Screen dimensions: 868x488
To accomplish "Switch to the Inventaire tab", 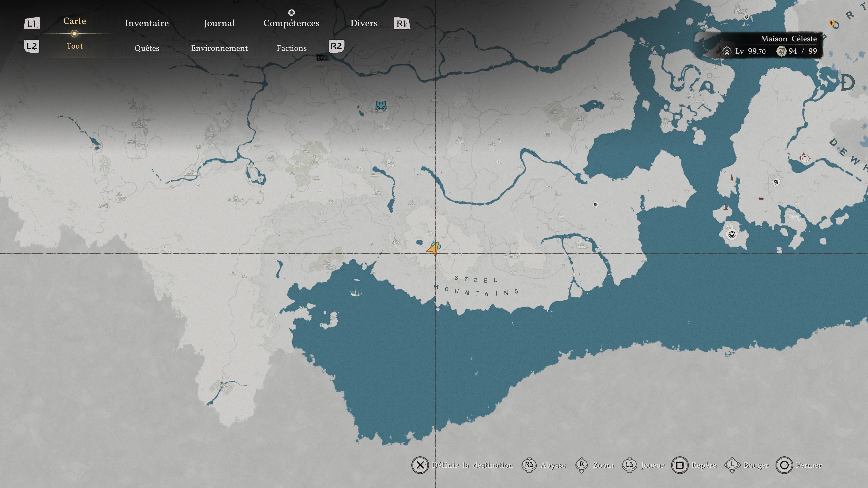I will (147, 23).
